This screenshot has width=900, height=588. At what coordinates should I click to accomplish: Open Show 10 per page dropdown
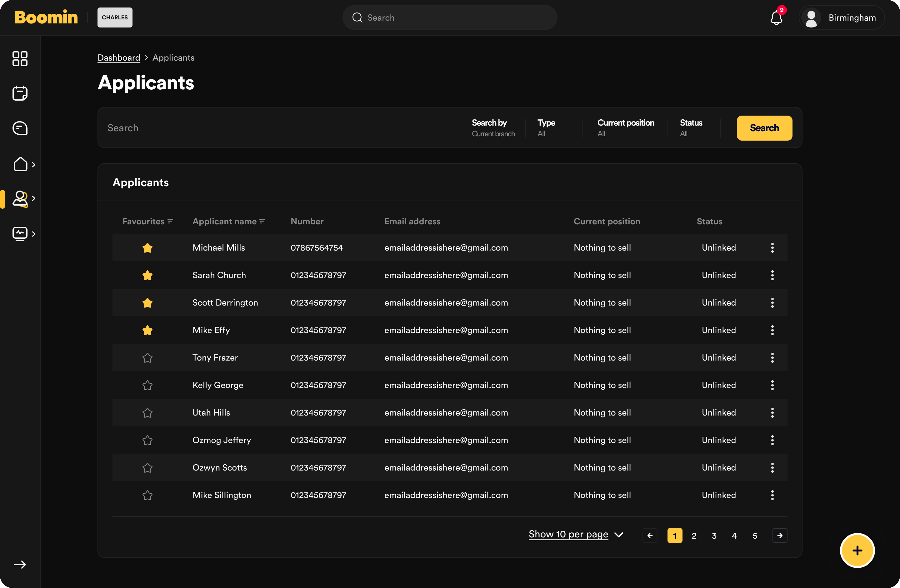tap(576, 534)
